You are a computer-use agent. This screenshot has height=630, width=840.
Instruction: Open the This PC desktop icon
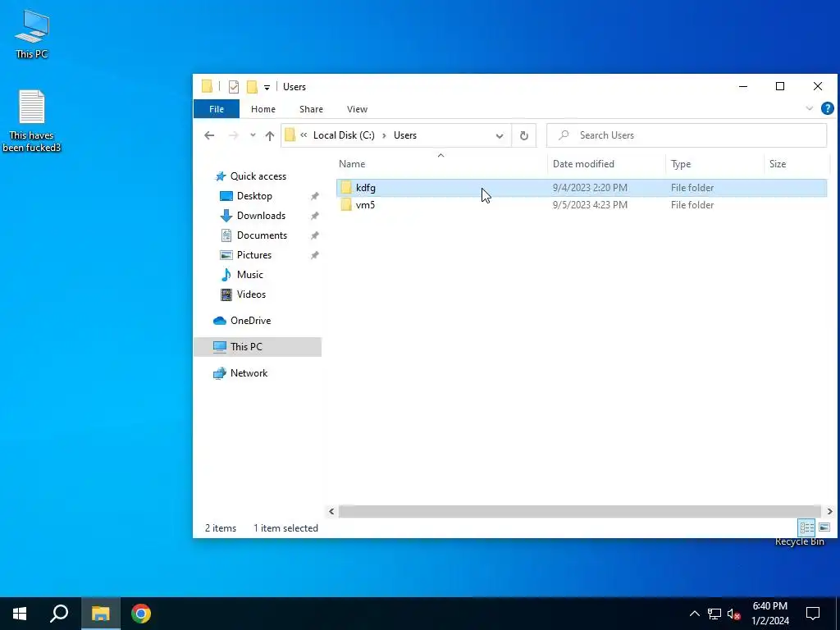[32, 34]
